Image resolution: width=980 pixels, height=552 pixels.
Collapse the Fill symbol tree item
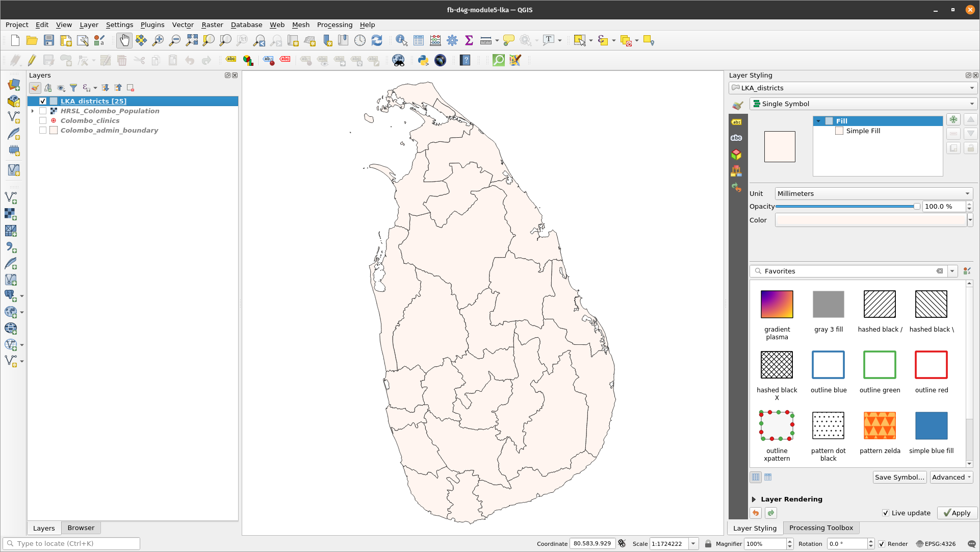click(819, 121)
